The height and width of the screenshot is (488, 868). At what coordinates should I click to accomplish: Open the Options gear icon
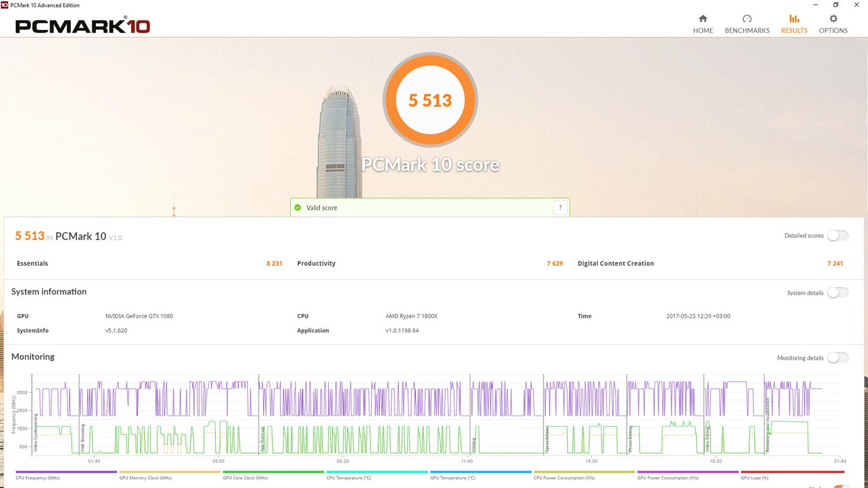pos(833,19)
